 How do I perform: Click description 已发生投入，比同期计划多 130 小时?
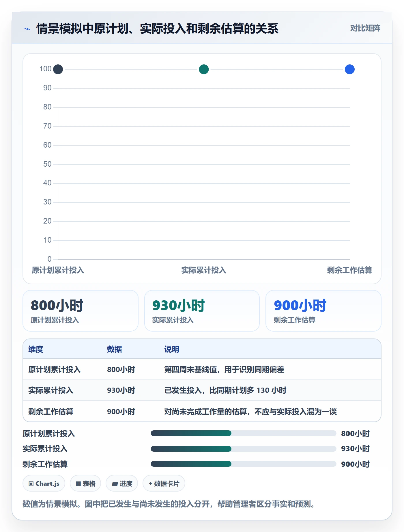click(225, 390)
